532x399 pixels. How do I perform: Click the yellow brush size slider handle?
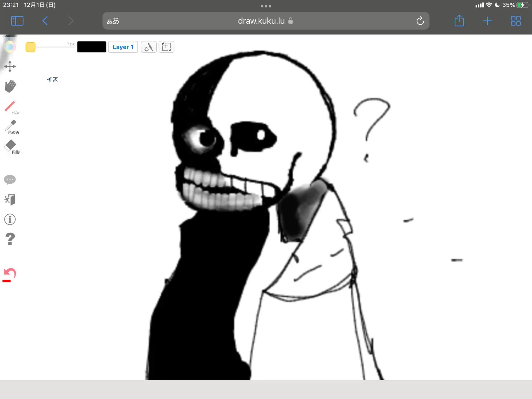click(x=31, y=47)
